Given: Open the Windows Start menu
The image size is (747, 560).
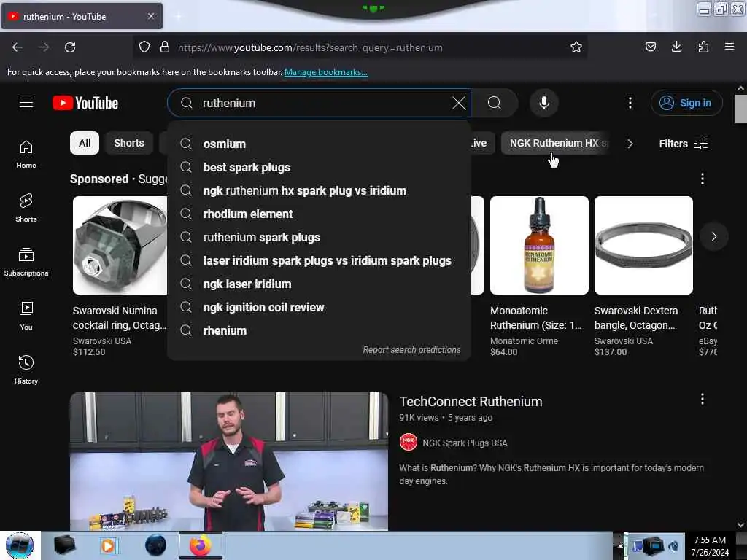Looking at the screenshot, I should (x=20, y=545).
